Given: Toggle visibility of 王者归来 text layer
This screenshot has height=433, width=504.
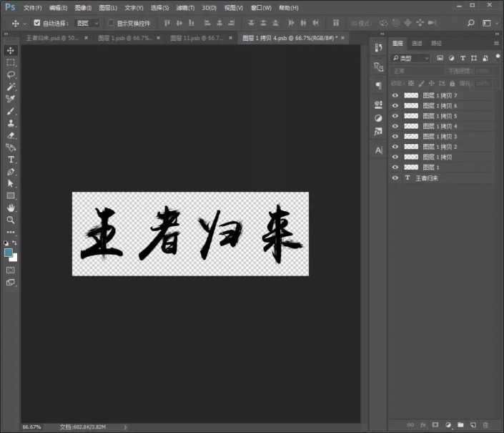Looking at the screenshot, I should pyautogui.click(x=395, y=177).
